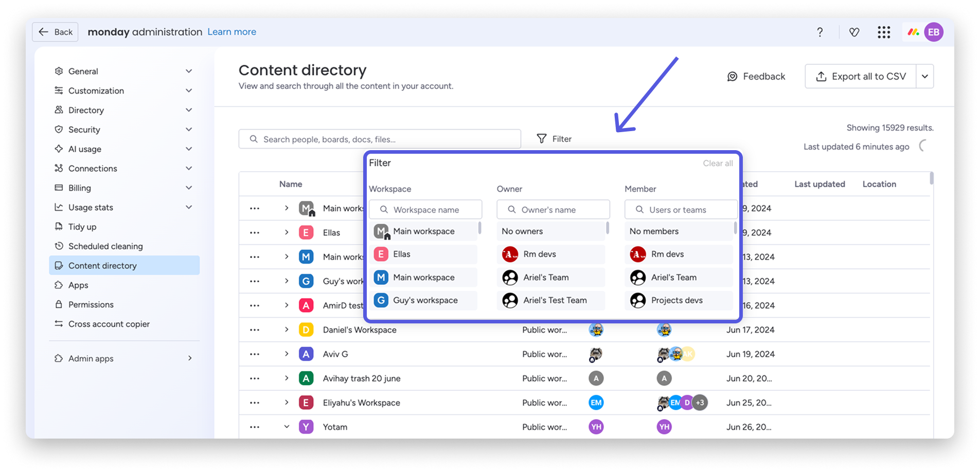Click the green A icon for Avihay trash
The image size is (980, 472).
pyautogui.click(x=306, y=378)
